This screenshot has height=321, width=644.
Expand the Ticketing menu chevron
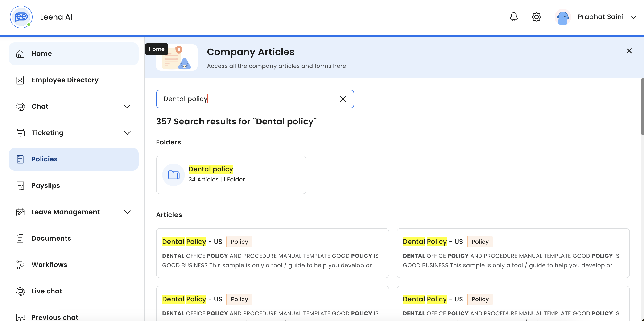[127, 133]
